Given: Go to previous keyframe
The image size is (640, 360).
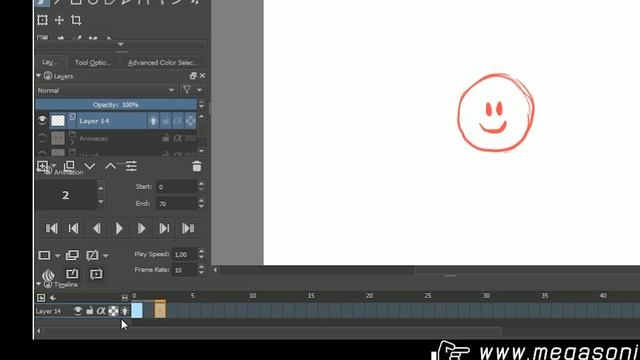Looking at the screenshot, I should click(73, 228).
